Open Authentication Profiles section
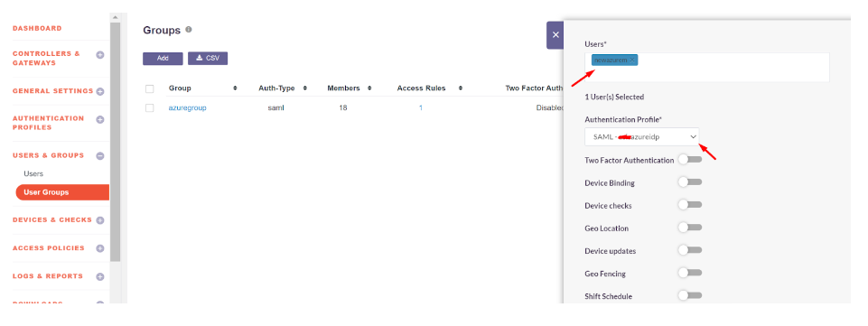Screen dimensions: 868x326 (x=48, y=123)
